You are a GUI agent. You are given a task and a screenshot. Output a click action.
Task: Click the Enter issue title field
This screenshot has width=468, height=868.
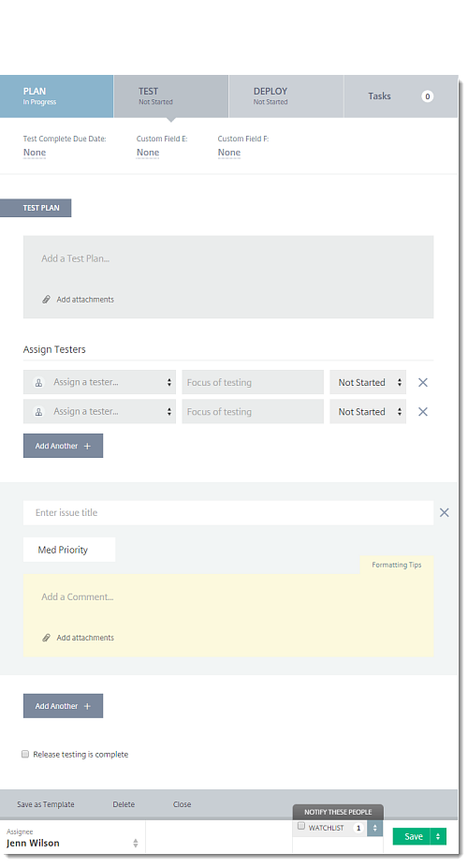tap(227, 512)
